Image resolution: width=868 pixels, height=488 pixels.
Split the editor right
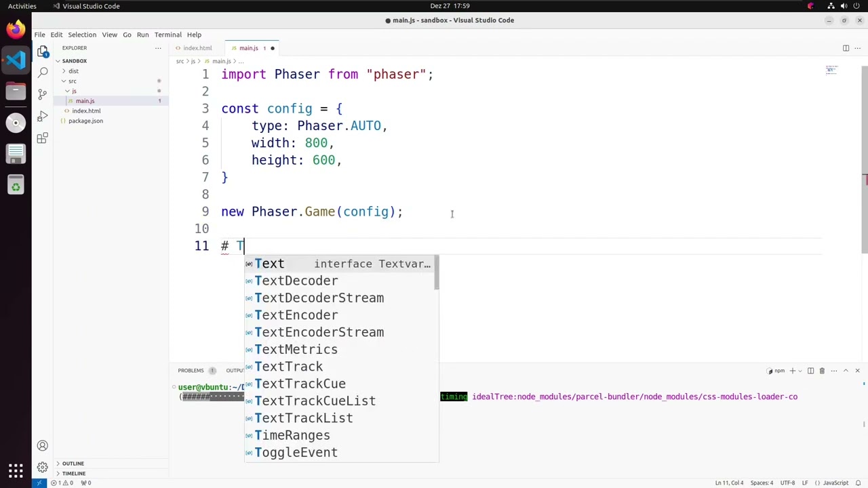(846, 48)
